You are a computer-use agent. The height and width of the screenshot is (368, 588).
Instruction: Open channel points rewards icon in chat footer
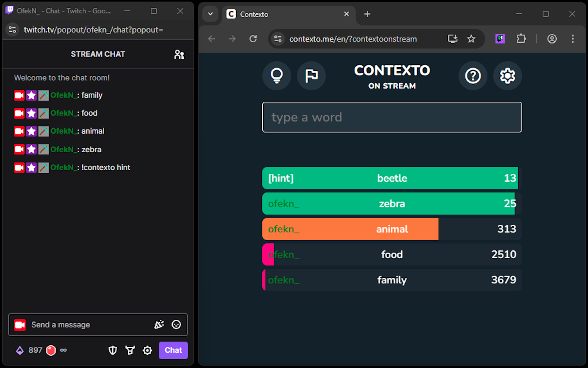click(130, 351)
